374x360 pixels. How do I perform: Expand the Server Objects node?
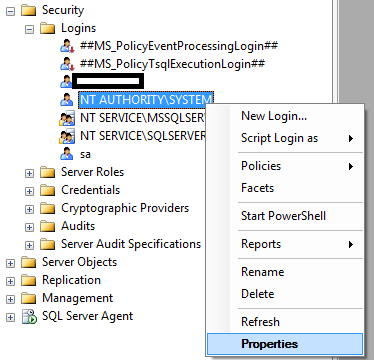[x=11, y=263]
